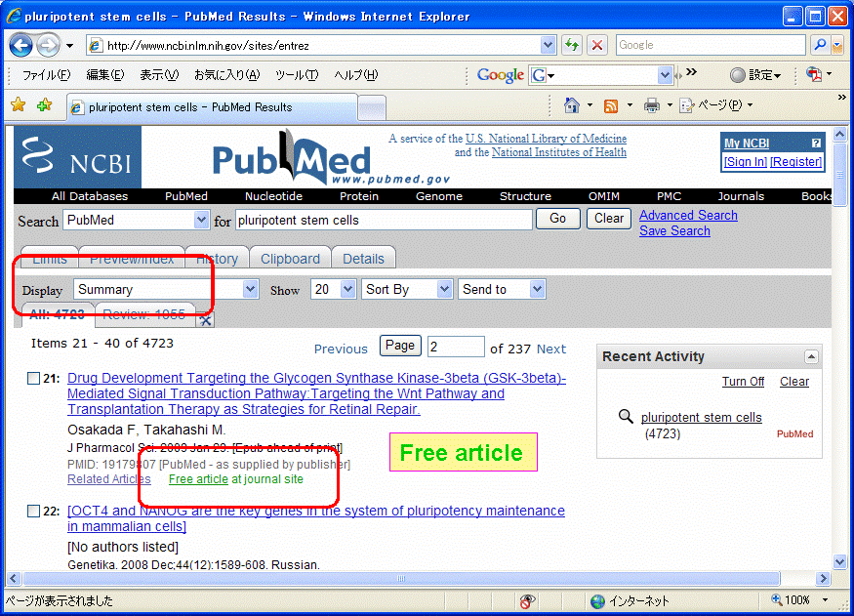Open the Related Articles link for result 21
Screen dimensions: 854x616
(109, 479)
